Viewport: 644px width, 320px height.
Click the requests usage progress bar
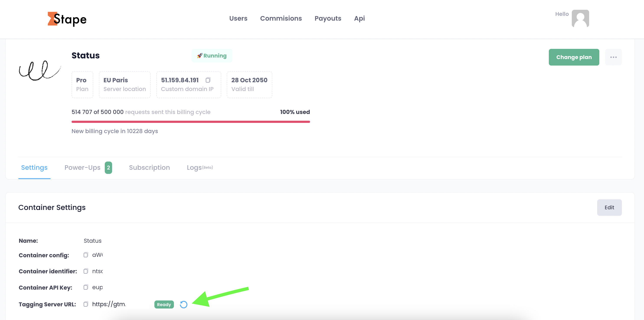191,122
